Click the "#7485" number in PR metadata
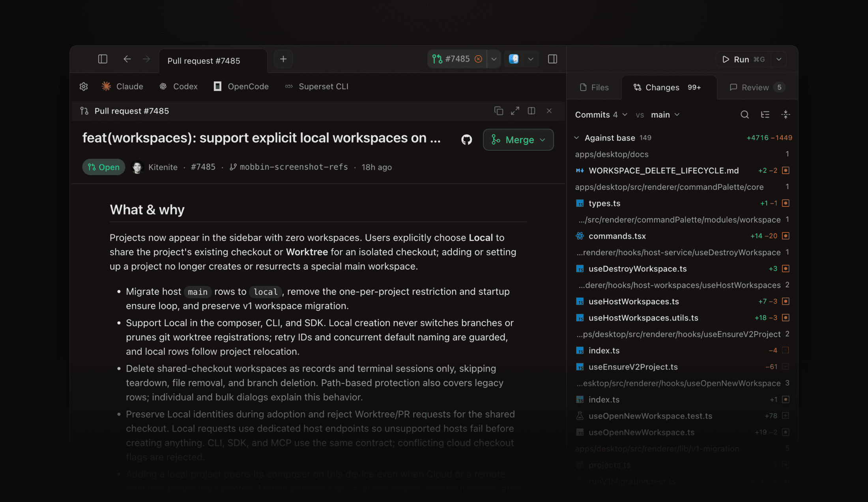868x502 pixels. [x=203, y=167]
